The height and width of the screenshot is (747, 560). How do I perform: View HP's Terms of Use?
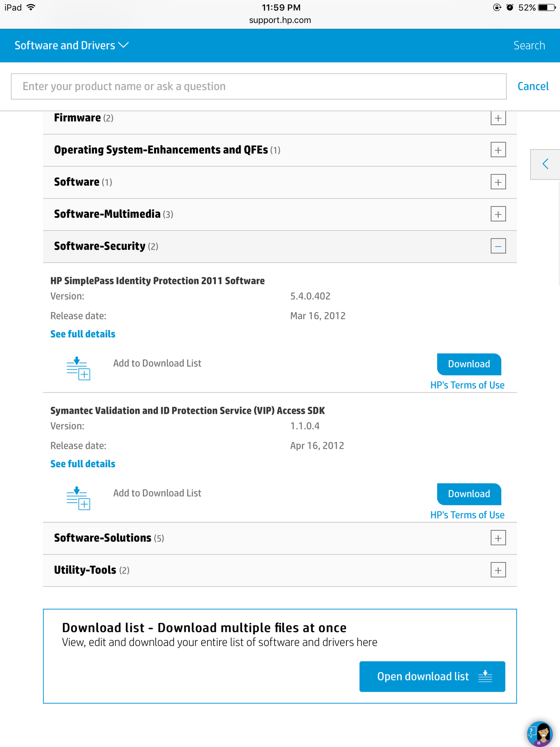click(468, 385)
